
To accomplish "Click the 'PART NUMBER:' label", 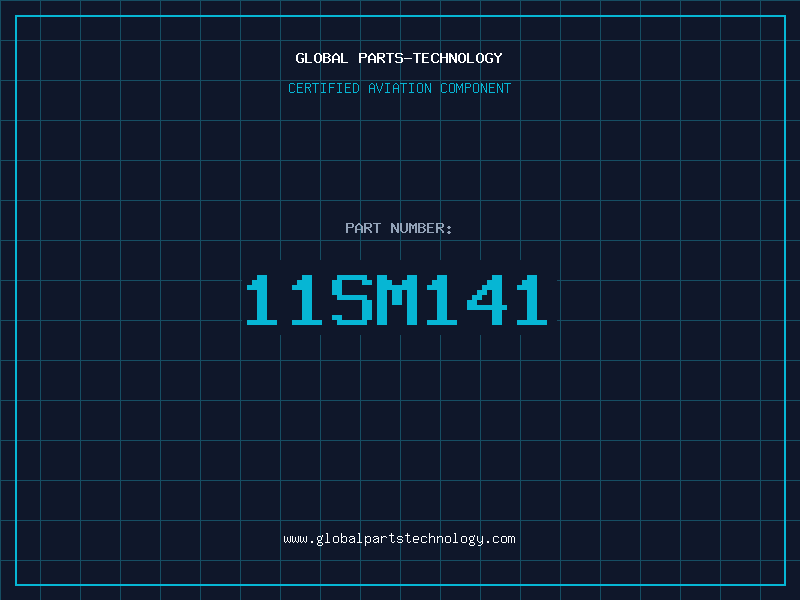I will [x=399, y=228].
